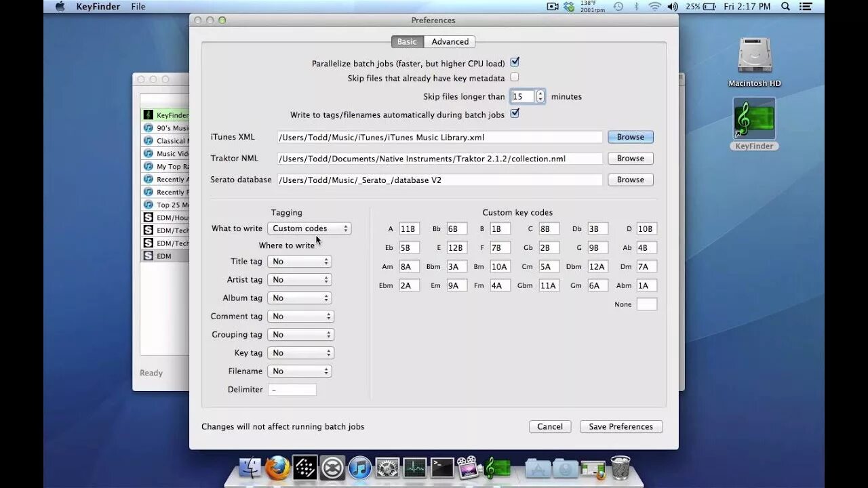Open the Title tag dropdown

[300, 261]
